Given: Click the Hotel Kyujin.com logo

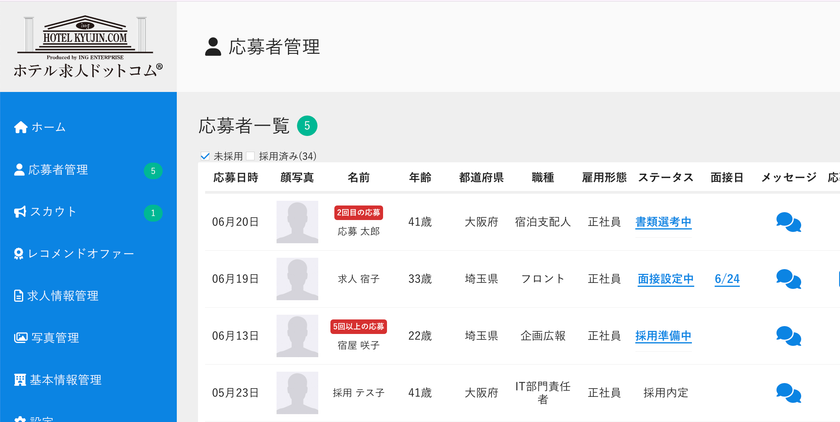Looking at the screenshot, I should coord(88,47).
